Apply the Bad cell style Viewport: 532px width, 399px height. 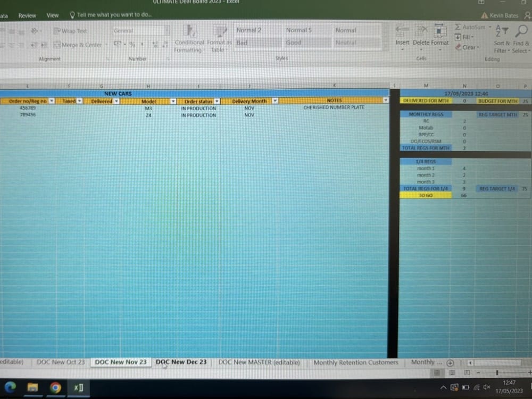[258, 43]
